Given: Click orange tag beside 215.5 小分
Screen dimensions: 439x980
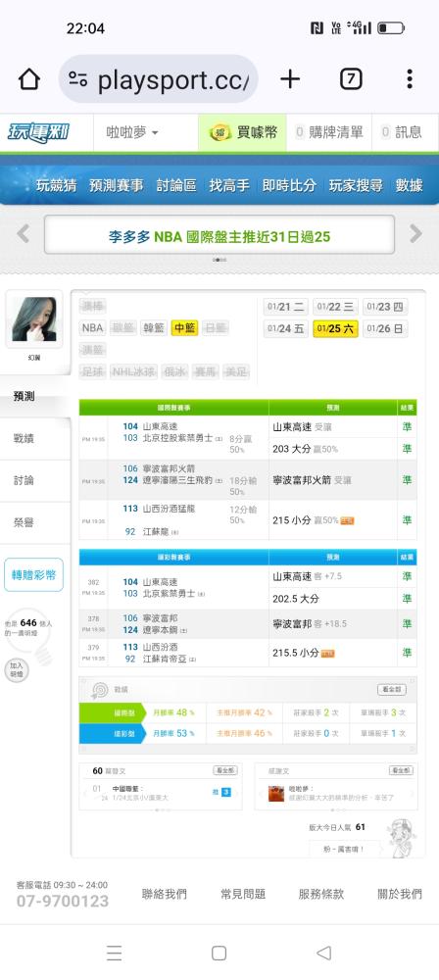Looking at the screenshot, I should click(x=327, y=653).
